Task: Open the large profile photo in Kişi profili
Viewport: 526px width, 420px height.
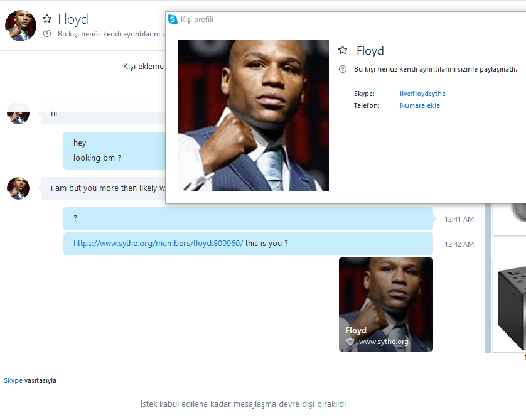Action: tap(254, 116)
